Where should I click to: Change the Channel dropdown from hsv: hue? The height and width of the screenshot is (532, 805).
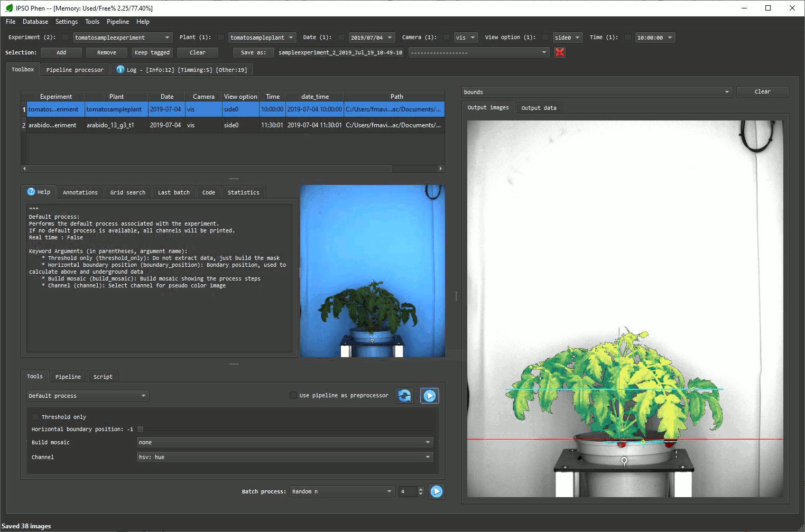(x=284, y=456)
